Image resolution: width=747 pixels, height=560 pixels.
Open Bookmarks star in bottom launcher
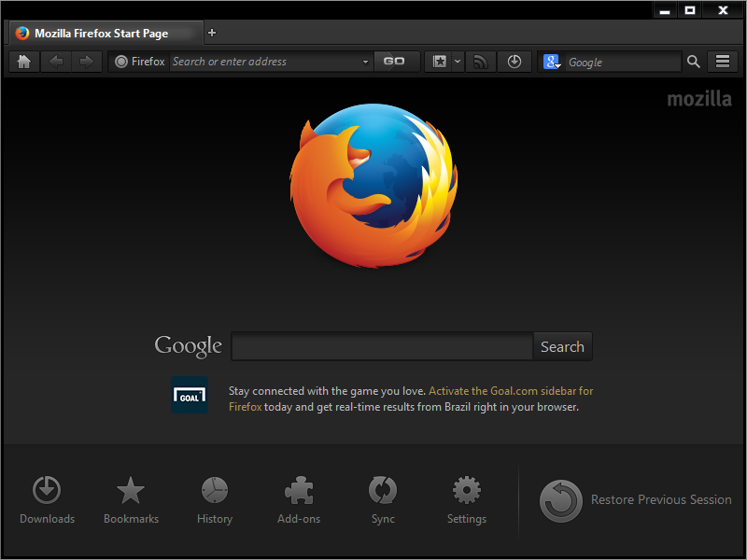131,500
